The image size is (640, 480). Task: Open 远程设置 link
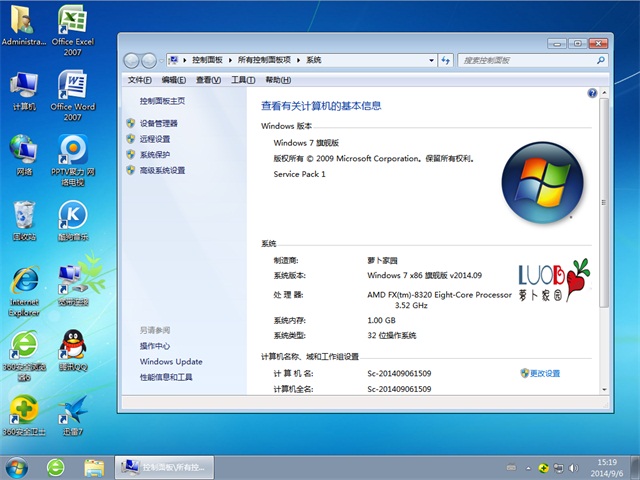pyautogui.click(x=155, y=139)
